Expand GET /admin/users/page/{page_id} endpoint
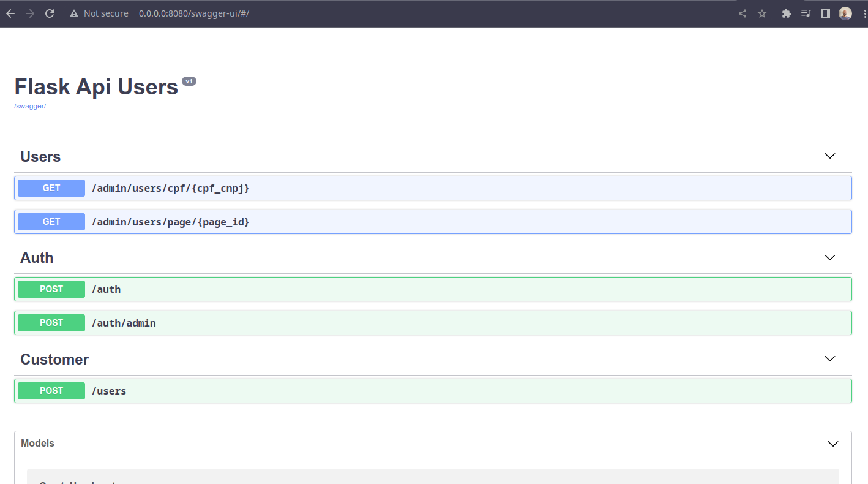Screen dimensions: 868x484 [433, 222]
